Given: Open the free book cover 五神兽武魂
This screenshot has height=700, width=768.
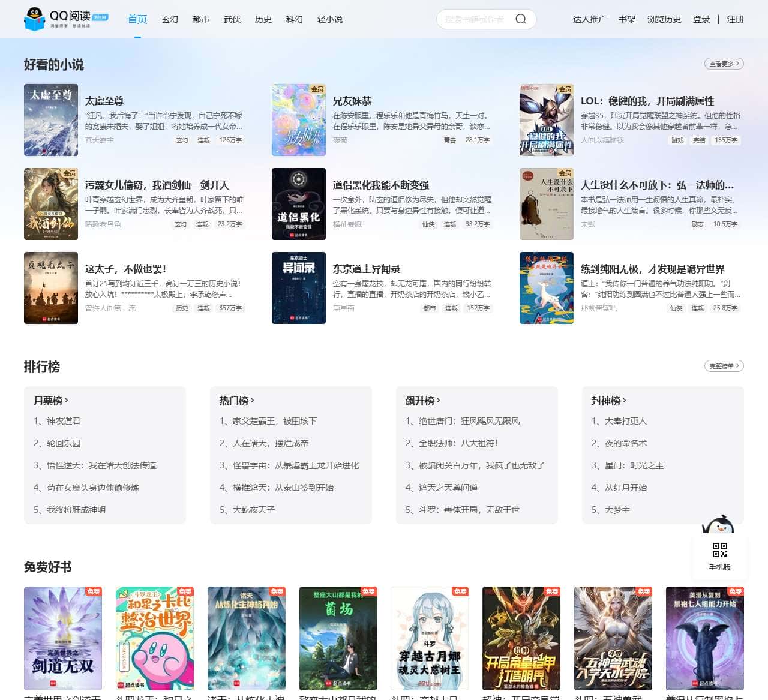Looking at the screenshot, I should [x=613, y=638].
